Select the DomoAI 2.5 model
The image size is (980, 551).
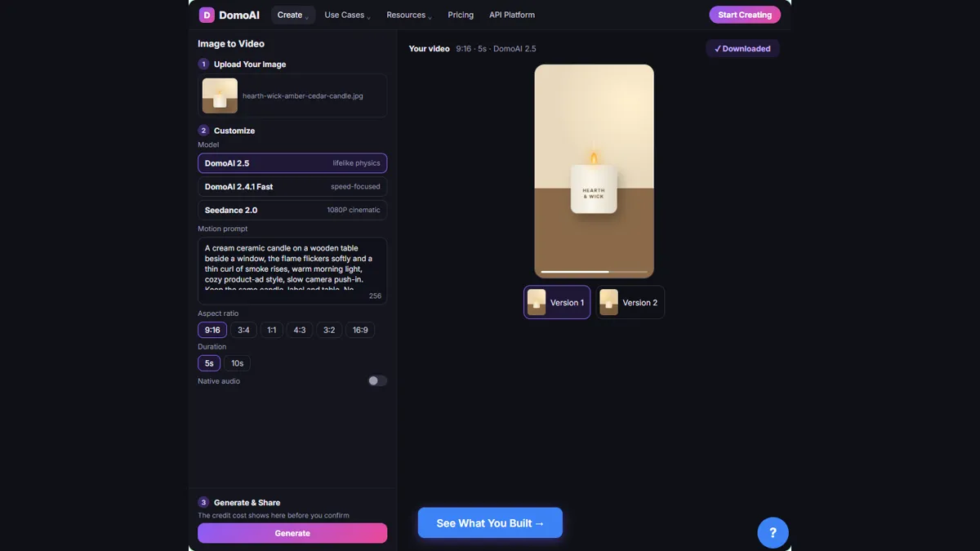point(292,163)
